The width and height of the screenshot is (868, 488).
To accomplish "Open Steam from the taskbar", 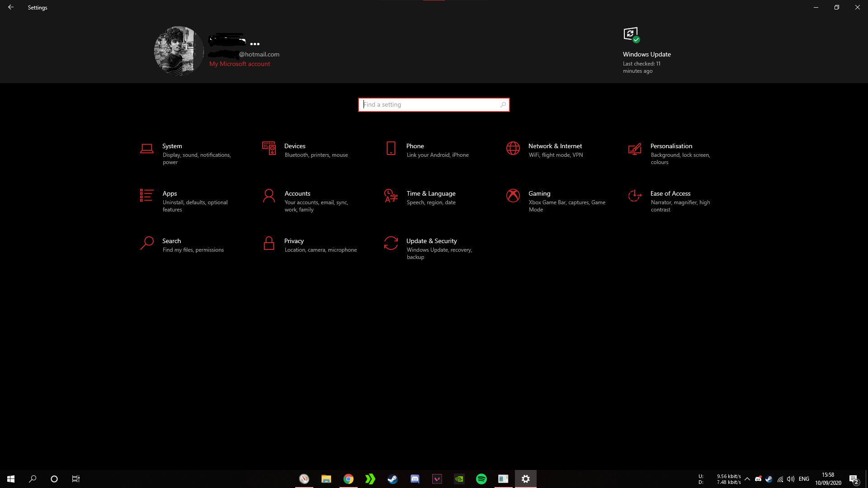I will (x=392, y=479).
